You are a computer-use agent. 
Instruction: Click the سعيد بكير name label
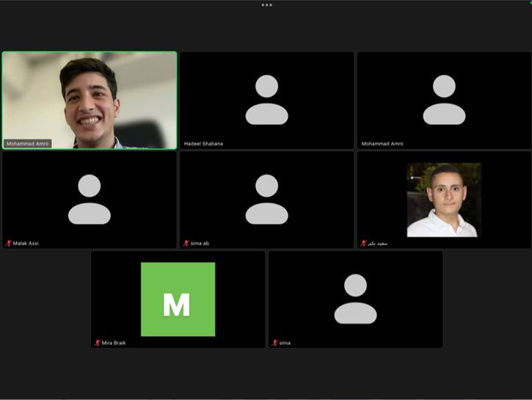click(378, 243)
